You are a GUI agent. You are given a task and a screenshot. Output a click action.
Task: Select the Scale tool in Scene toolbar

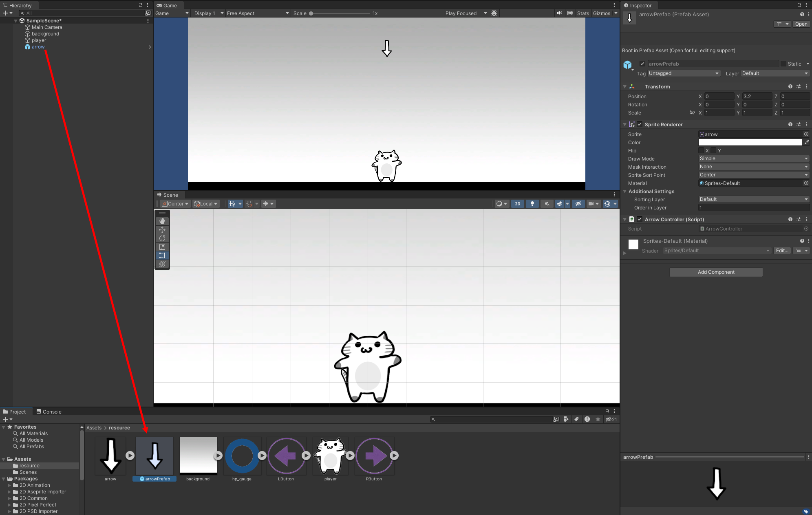coord(162,247)
